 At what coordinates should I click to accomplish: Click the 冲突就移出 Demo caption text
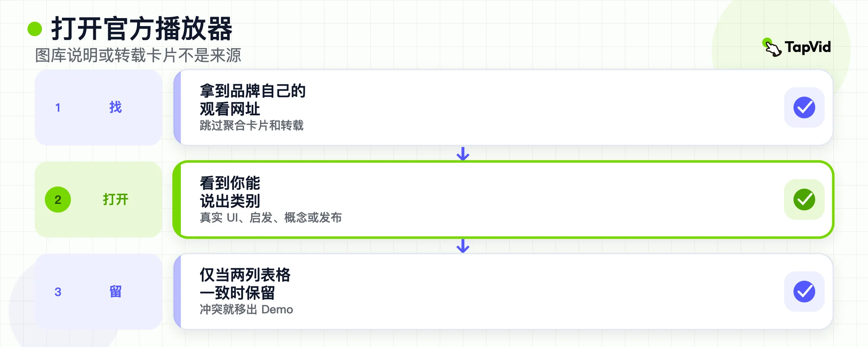point(246,309)
